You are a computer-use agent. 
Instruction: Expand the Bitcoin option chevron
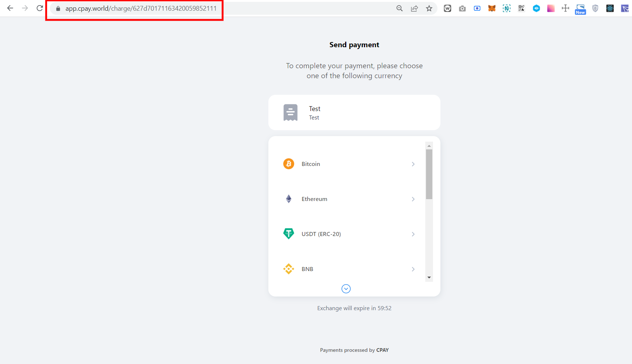[x=413, y=164]
